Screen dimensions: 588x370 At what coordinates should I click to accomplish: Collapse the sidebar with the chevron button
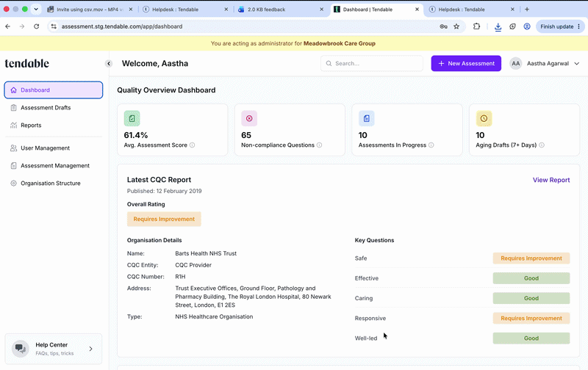tap(109, 64)
